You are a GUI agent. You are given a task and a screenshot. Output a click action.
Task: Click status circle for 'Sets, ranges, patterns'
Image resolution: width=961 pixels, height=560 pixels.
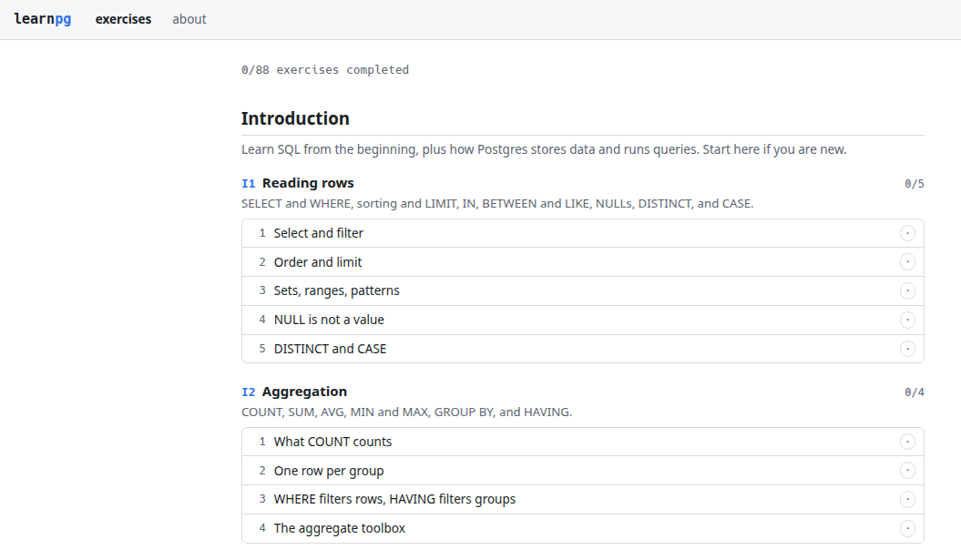click(907, 291)
